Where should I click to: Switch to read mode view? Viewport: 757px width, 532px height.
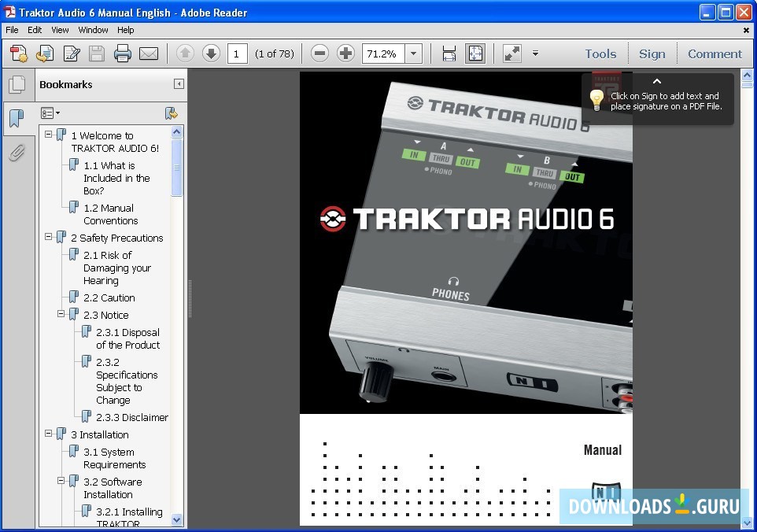click(512, 54)
